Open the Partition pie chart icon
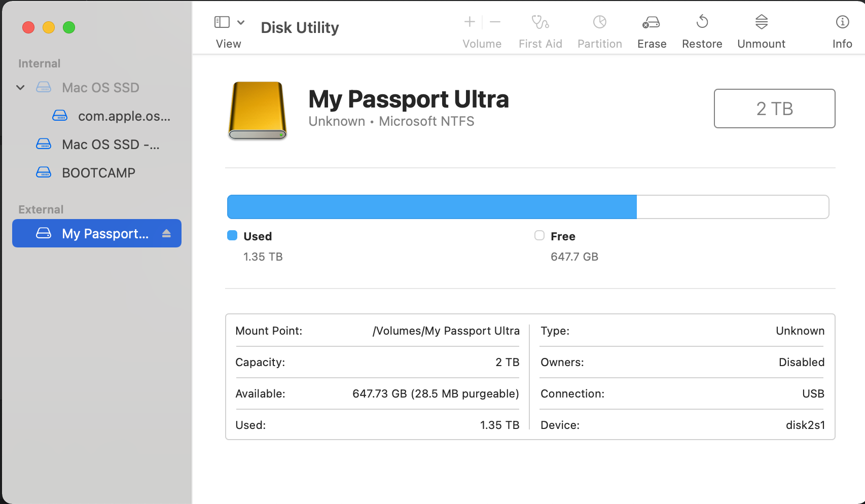The width and height of the screenshot is (865, 504). pos(600,22)
